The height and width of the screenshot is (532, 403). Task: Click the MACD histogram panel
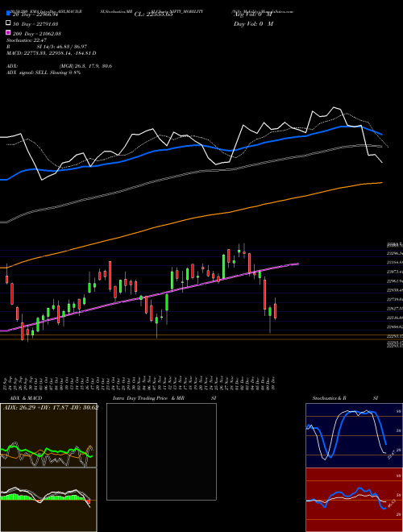[x=48, y=500]
